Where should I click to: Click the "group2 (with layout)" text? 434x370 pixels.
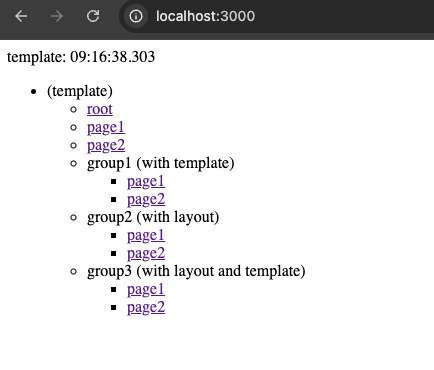coord(153,218)
